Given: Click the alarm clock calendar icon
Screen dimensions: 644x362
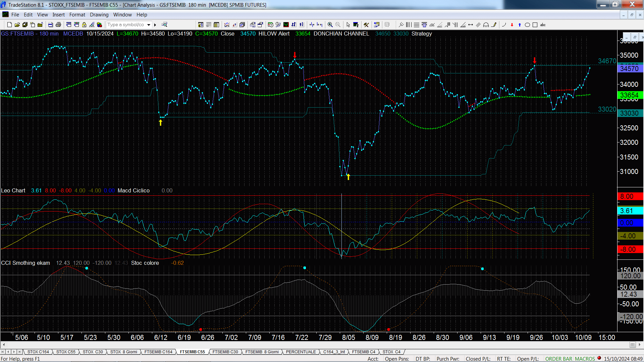Looking at the screenshot, I should coord(270,24).
